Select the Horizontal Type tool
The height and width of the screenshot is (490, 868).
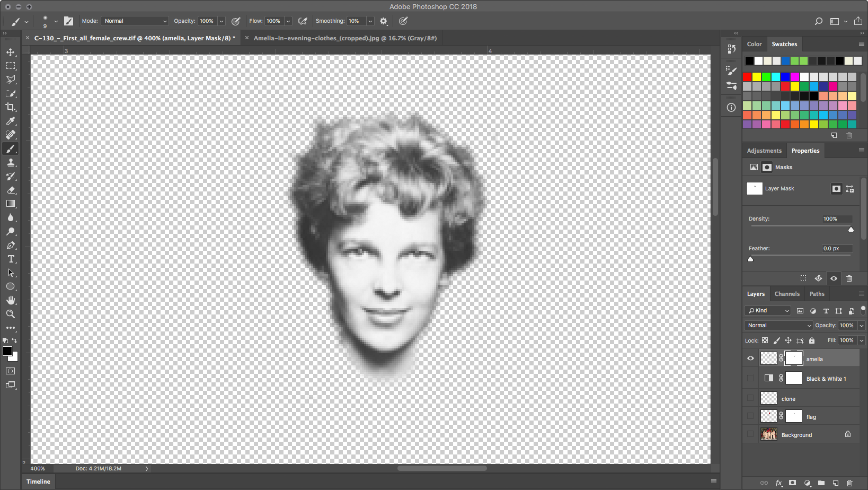[11, 259]
